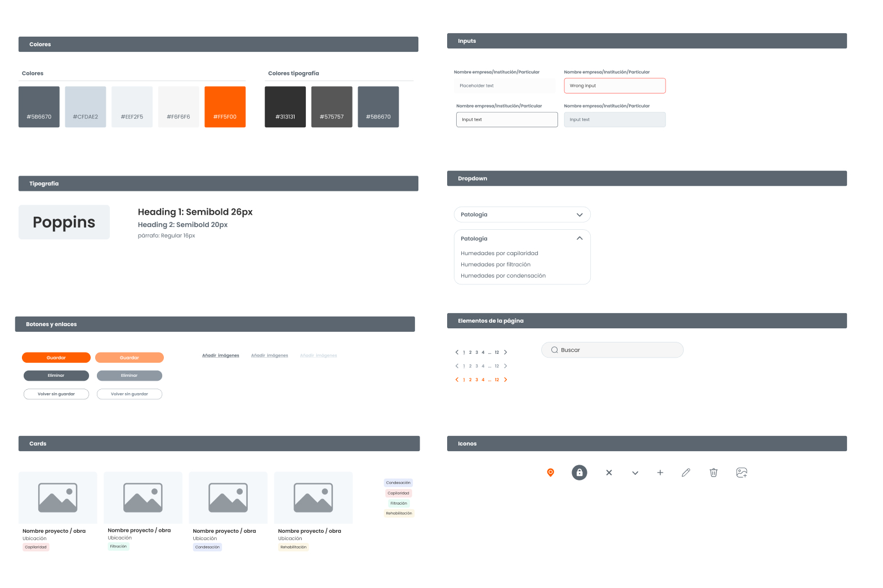883x588 pixels.
Task: Click the add image icon
Action: pos(742,473)
